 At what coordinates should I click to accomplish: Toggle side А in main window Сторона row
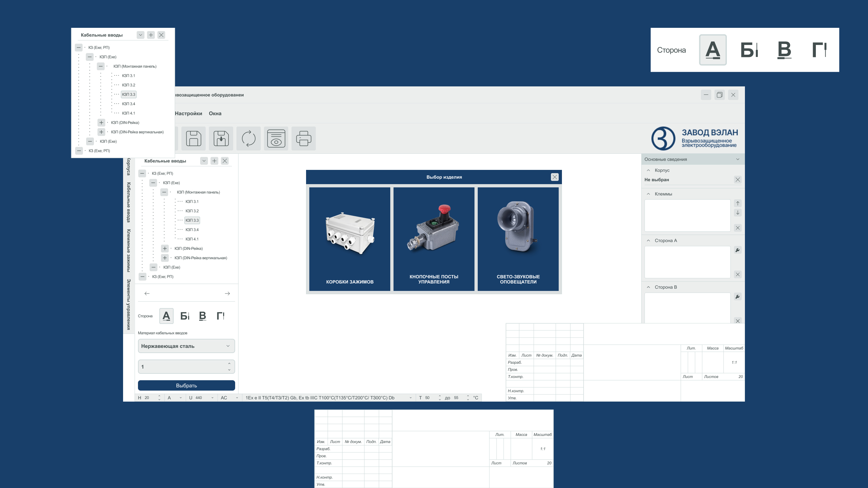click(166, 316)
